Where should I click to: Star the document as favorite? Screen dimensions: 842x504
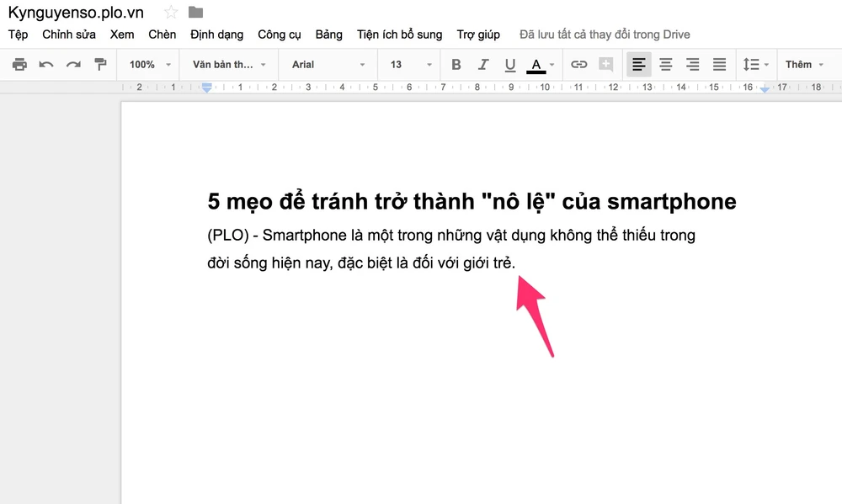tap(172, 13)
